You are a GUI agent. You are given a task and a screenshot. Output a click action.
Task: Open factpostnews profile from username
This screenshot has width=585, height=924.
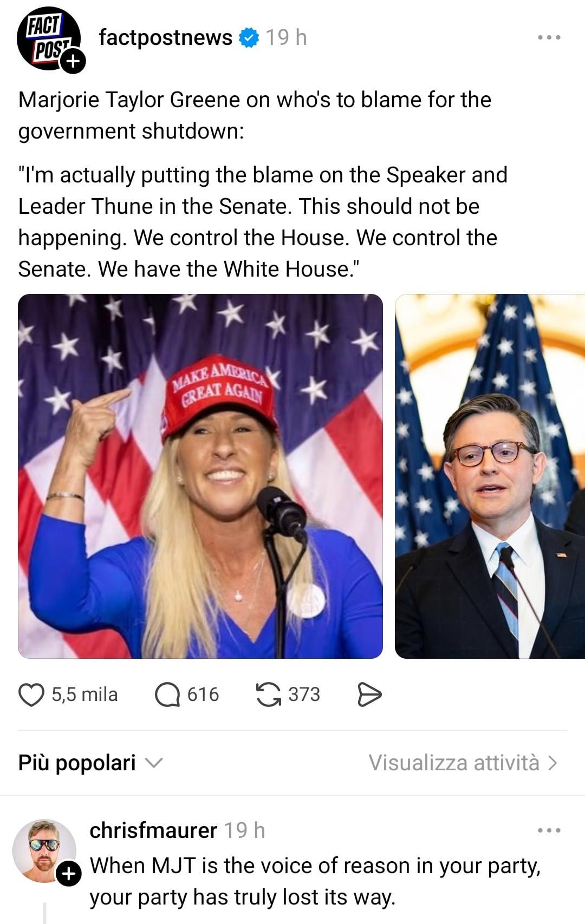(x=165, y=38)
